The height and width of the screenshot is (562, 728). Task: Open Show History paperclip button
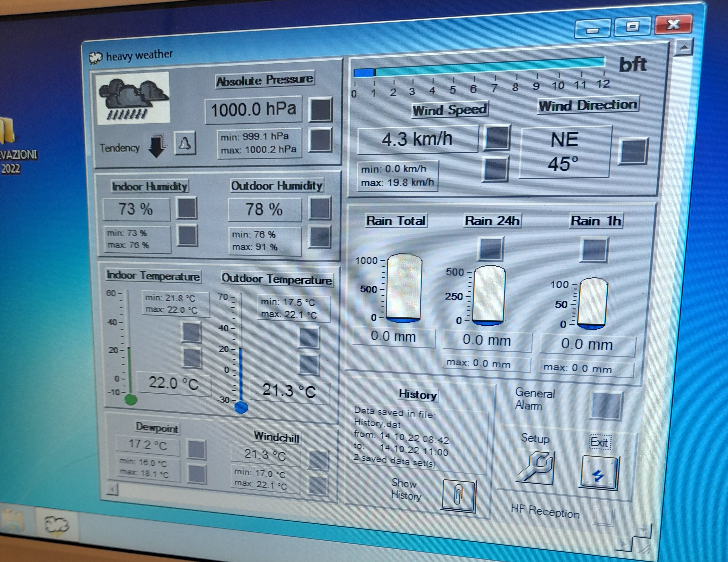tap(459, 496)
